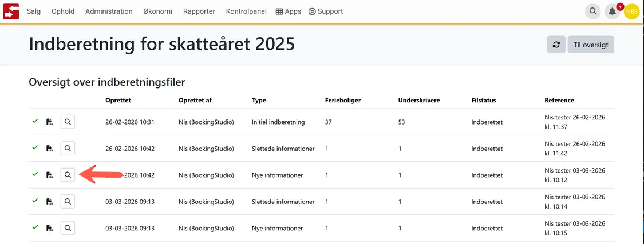Click the refresh icon button
This screenshot has height=244, width=644.
pyautogui.click(x=556, y=45)
